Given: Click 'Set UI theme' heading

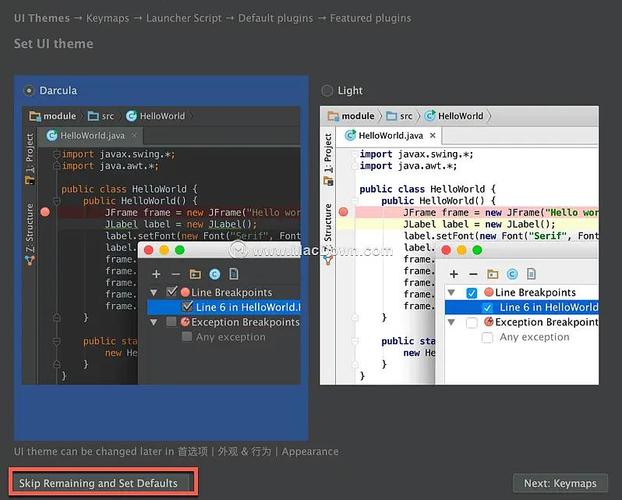Looking at the screenshot, I should click(54, 43).
